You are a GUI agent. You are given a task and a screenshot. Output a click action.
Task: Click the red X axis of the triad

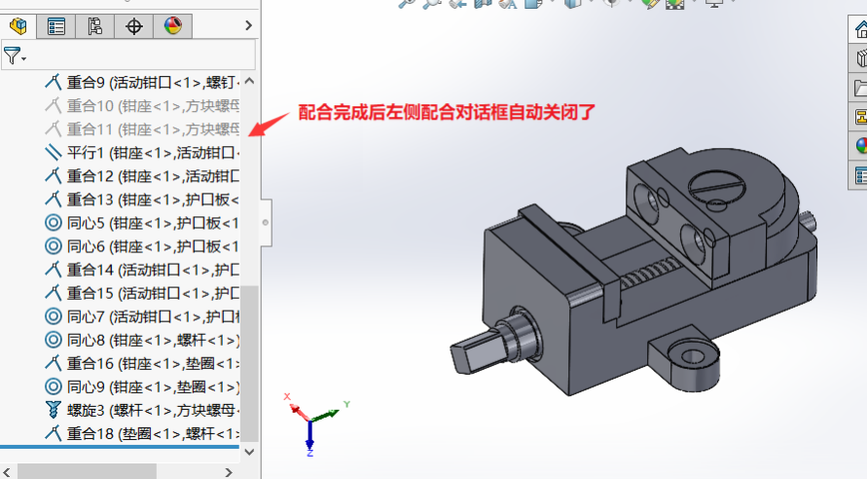coord(298,411)
